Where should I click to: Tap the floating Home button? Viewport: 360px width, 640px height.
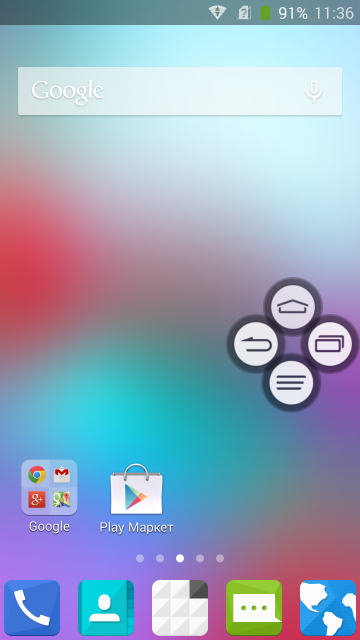coord(293,307)
